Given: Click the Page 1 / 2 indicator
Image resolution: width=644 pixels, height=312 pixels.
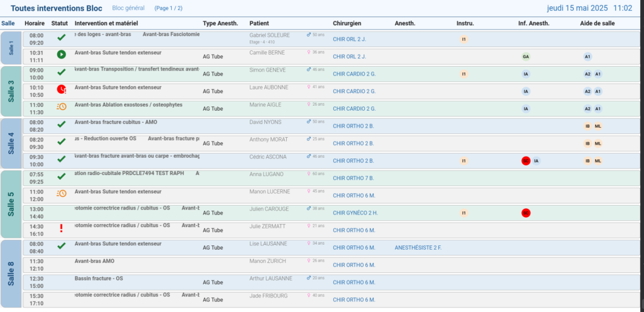Looking at the screenshot, I should tap(170, 8).
